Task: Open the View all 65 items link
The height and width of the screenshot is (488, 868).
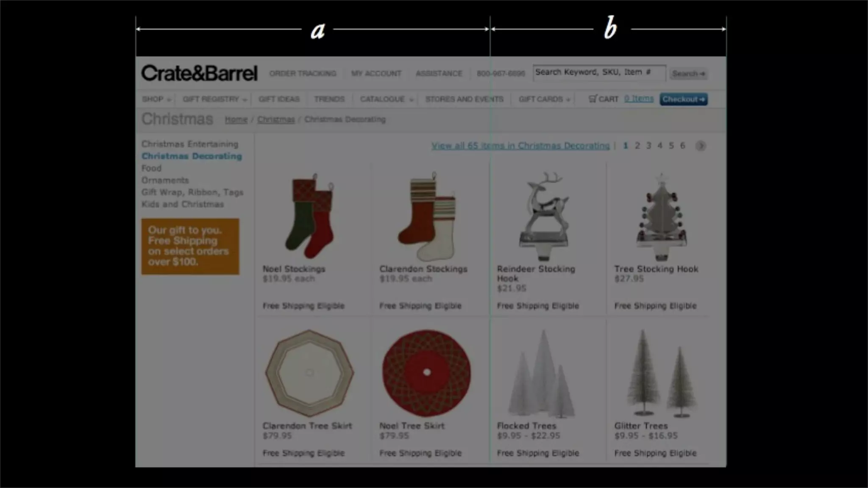Action: coord(520,146)
